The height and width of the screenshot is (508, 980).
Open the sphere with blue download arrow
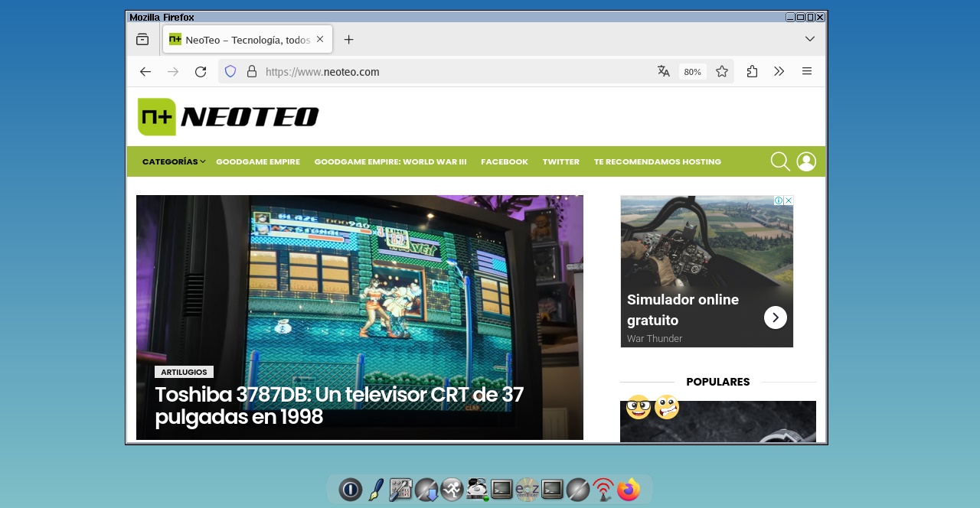click(x=426, y=489)
